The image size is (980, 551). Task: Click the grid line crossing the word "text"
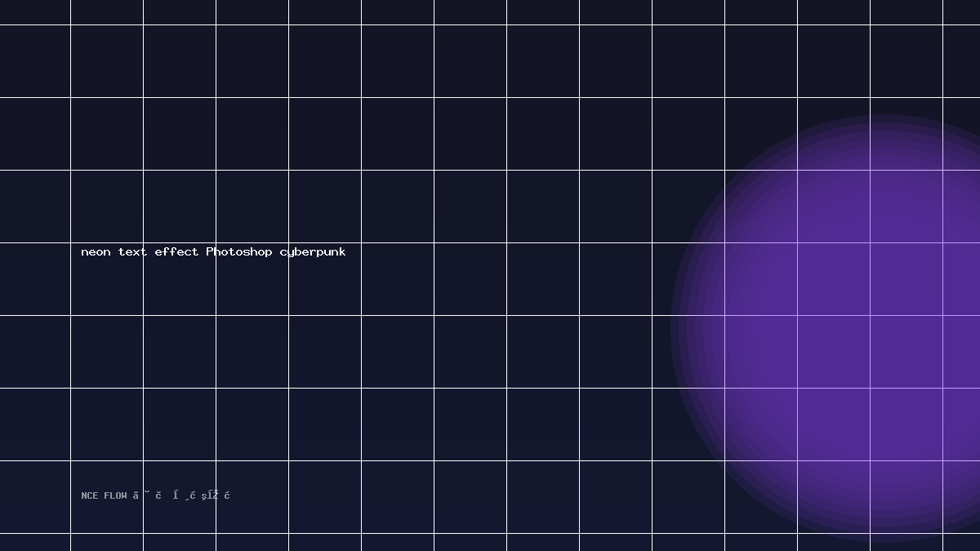coord(143,251)
